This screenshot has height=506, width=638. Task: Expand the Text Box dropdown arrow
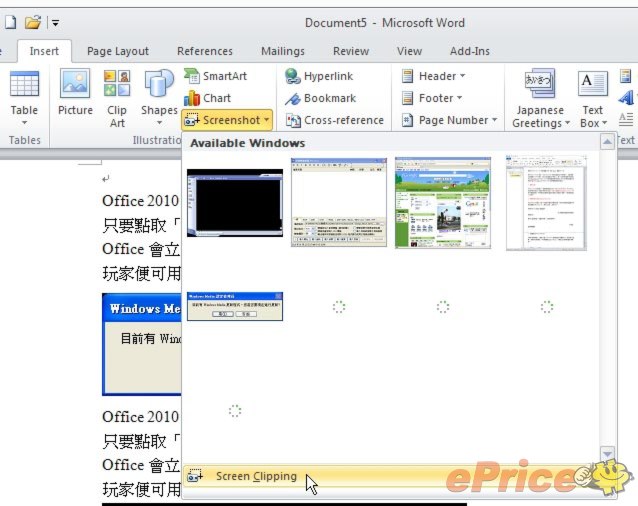(605, 123)
